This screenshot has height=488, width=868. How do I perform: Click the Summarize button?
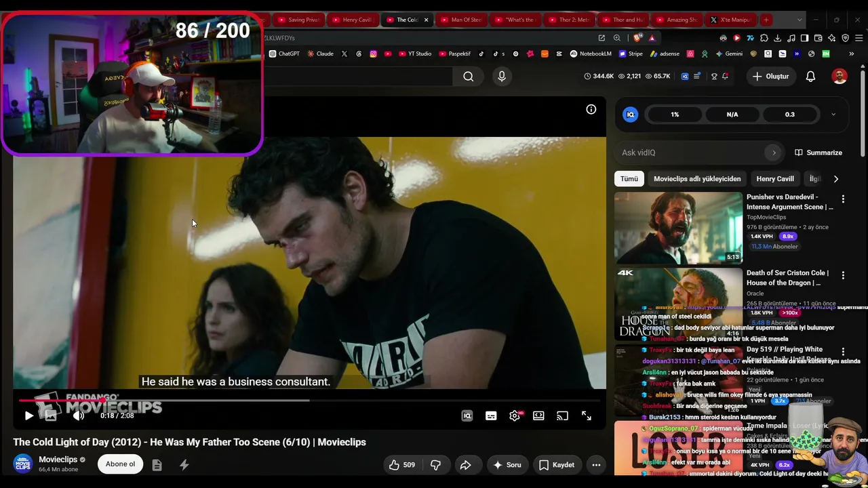(818, 152)
